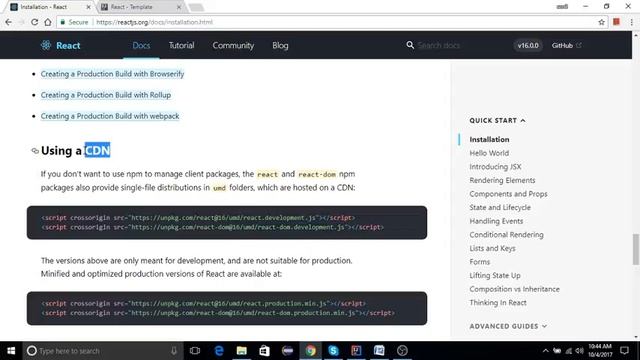Open Introducing JSX sidebar link

pos(495,167)
